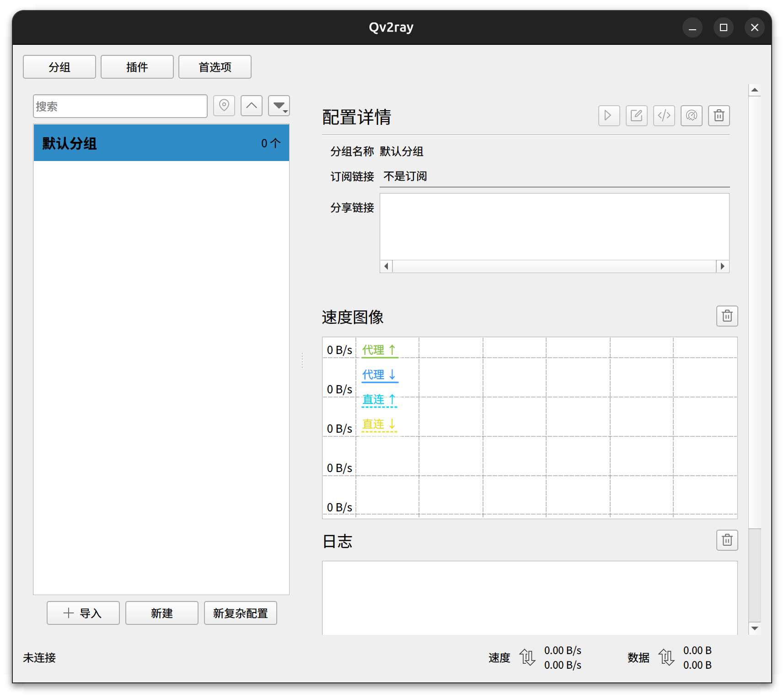Click the 新建 button
The height and width of the screenshot is (698, 784).
click(162, 613)
